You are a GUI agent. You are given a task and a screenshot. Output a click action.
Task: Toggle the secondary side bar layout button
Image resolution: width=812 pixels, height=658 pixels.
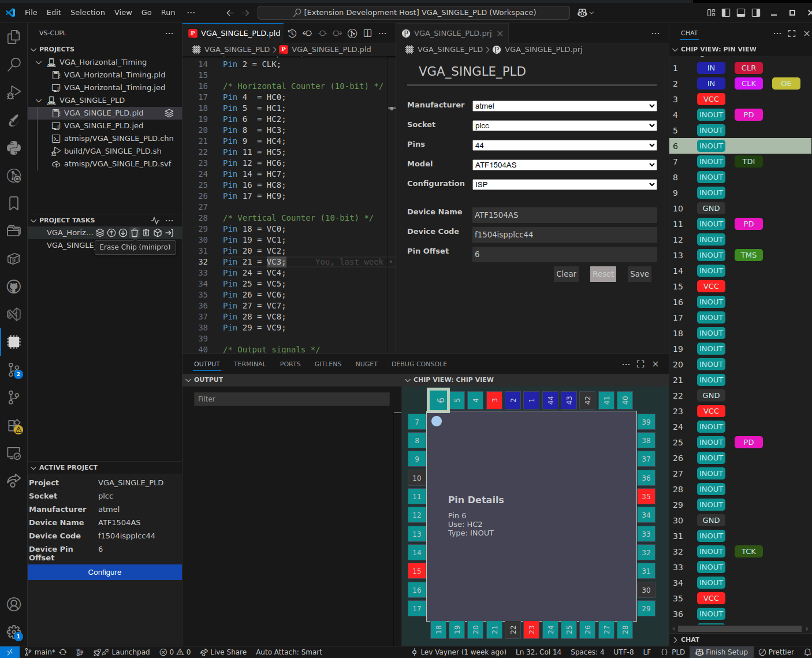point(756,13)
